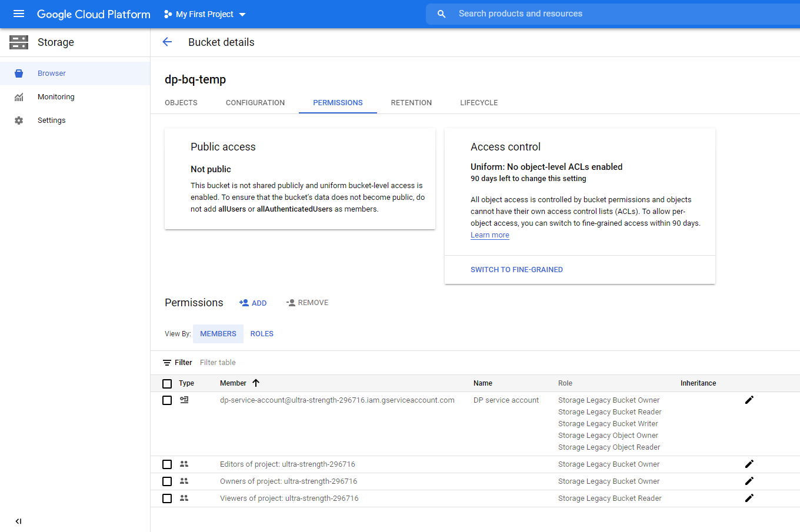Open the Settings sidebar item

pos(75,121)
